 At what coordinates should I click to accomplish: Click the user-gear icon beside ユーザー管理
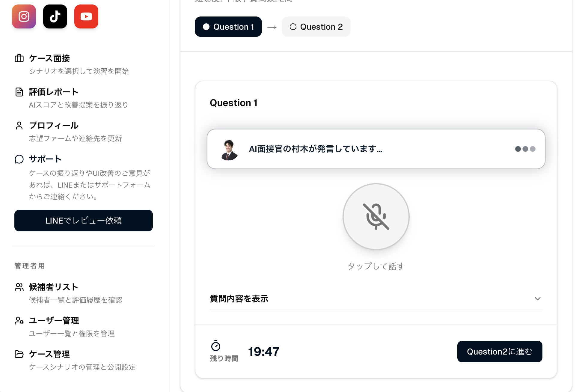tap(19, 320)
